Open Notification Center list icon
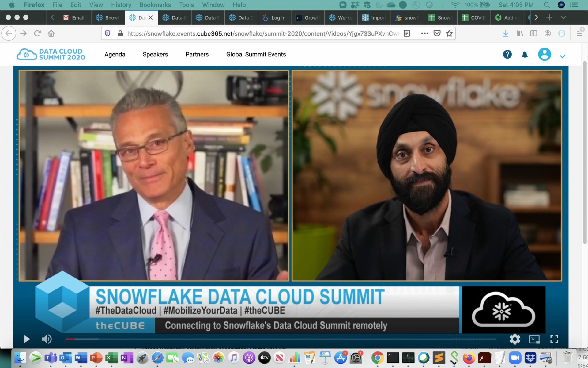This screenshot has height=368, width=588. 574,5
